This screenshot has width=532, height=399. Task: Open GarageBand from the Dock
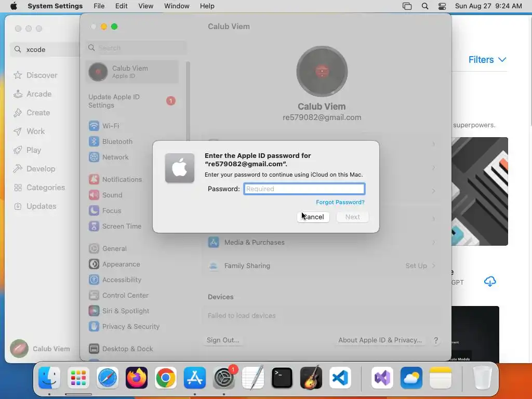point(311,378)
